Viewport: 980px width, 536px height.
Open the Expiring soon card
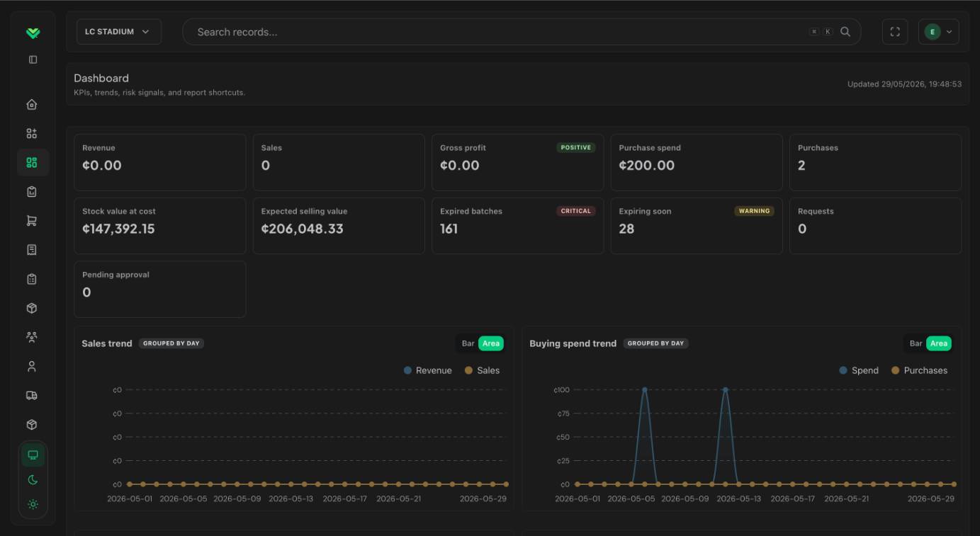697,226
